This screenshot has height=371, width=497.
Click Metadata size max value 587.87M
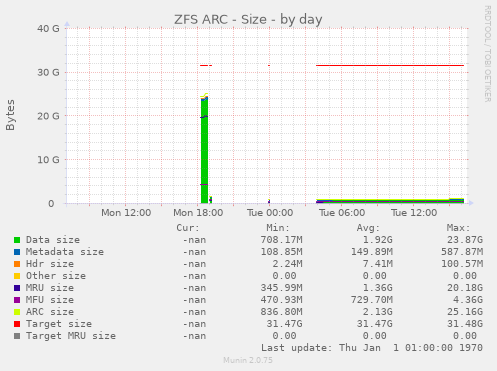pyautogui.click(x=462, y=252)
